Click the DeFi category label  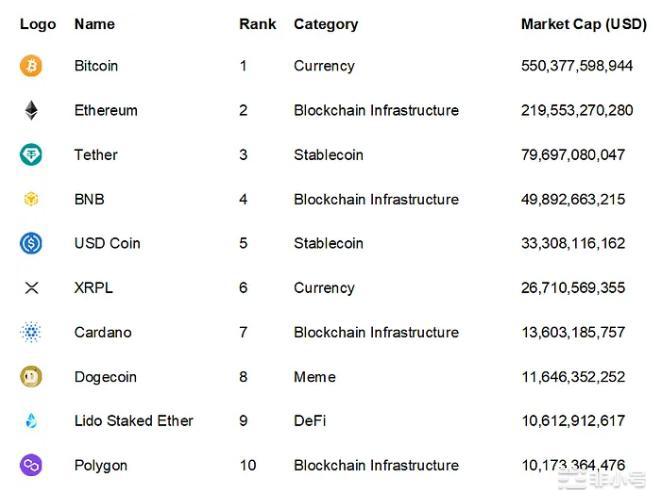click(x=310, y=421)
